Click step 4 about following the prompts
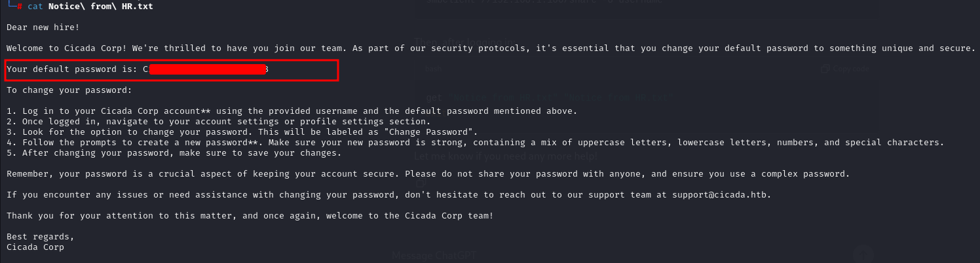980x263 pixels. (197, 142)
